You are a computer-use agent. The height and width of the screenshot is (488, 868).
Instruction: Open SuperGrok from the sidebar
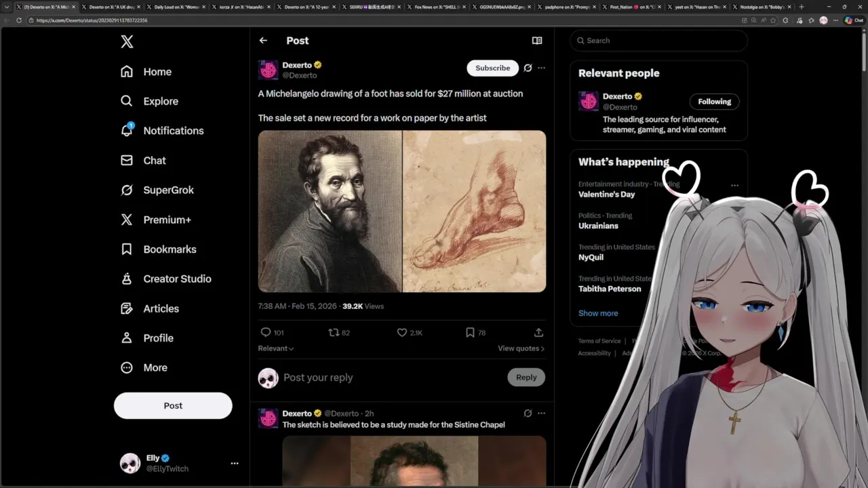point(157,190)
